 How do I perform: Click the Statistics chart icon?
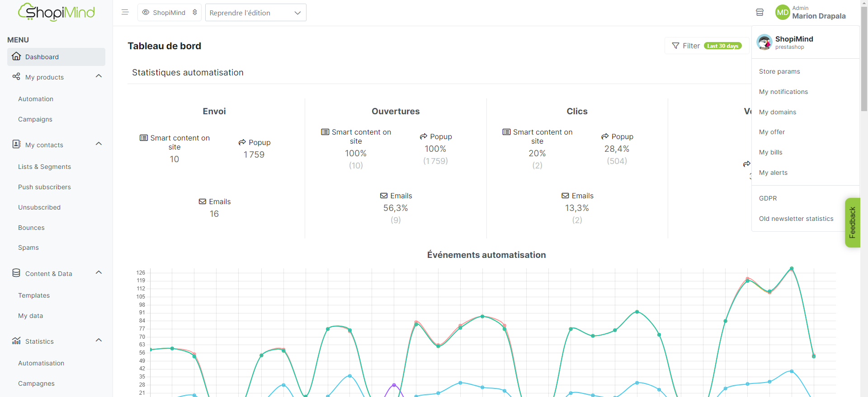tap(16, 341)
